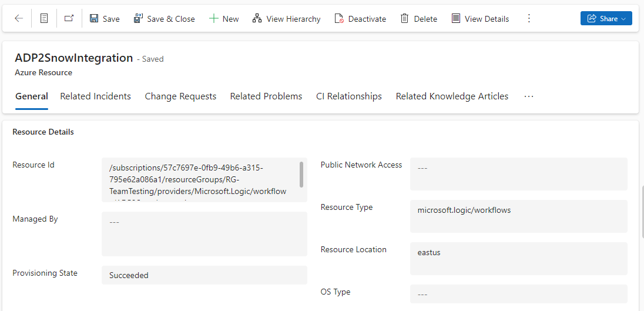Image resolution: width=644 pixels, height=311 pixels.
Task: Click the Managed By label
Action: click(35, 219)
